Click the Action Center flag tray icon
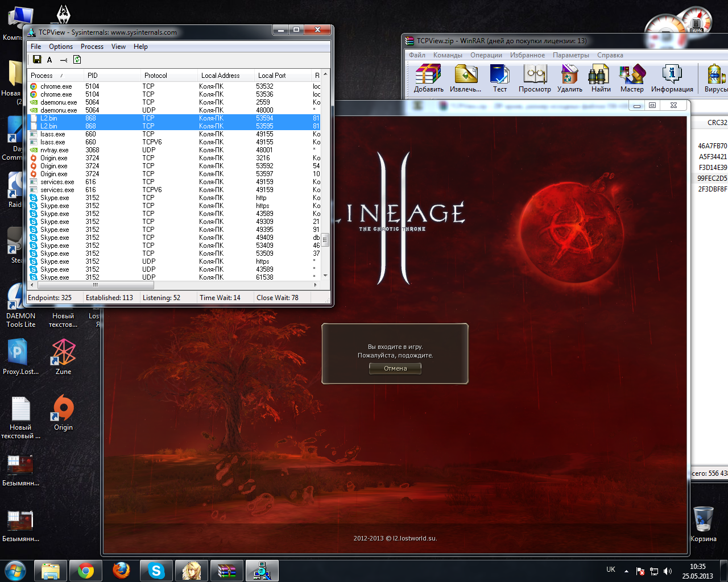 tap(640, 571)
